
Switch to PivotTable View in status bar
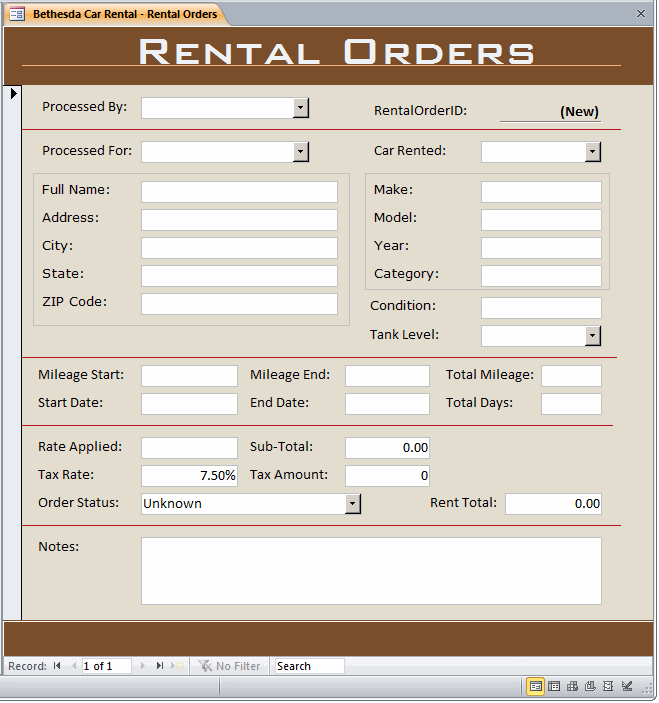572,686
